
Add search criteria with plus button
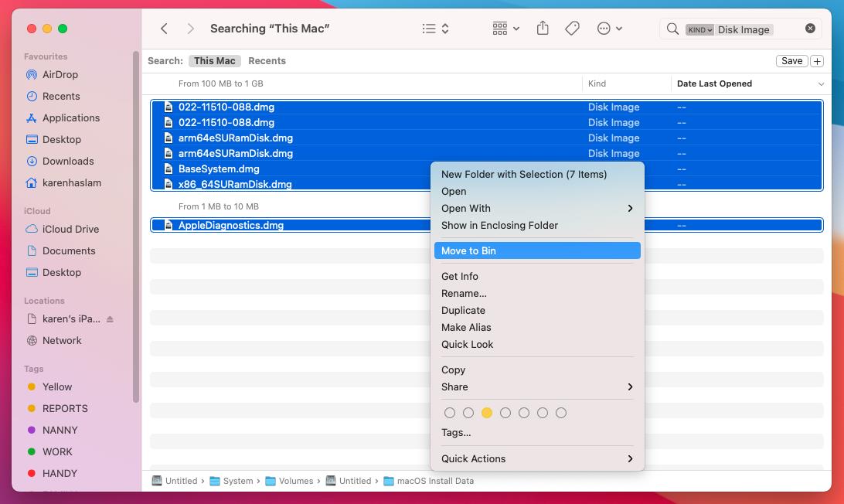(x=816, y=61)
